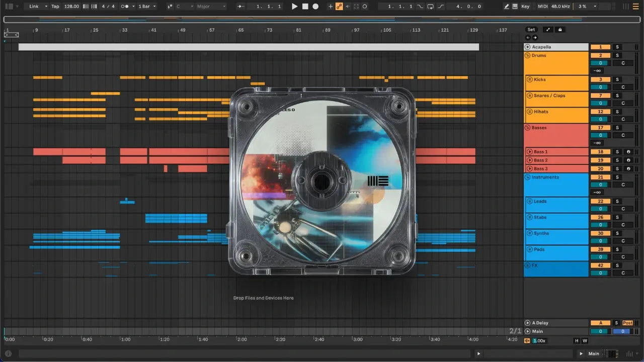Click the Main track volume field
Viewport: 644px width, 362px height.
(x=600, y=331)
